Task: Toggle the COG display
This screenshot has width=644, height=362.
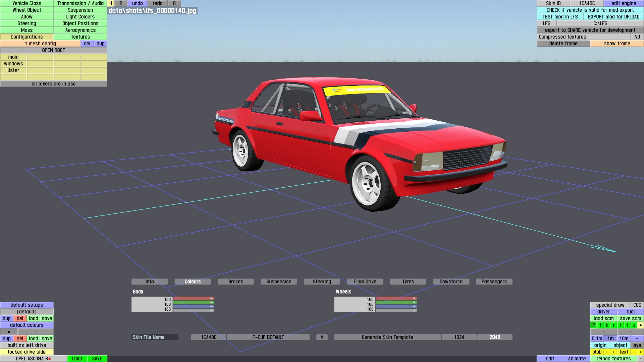Action: pyautogui.click(x=637, y=305)
